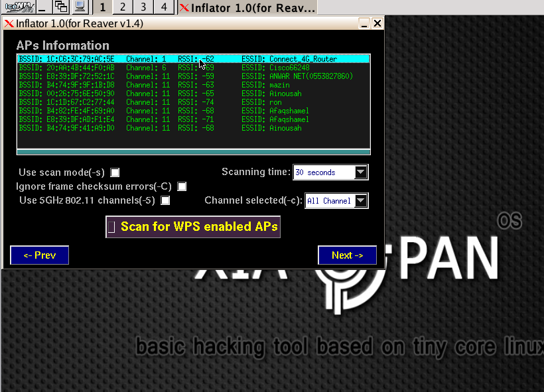Open the Channel selected dropdown

coord(361,200)
